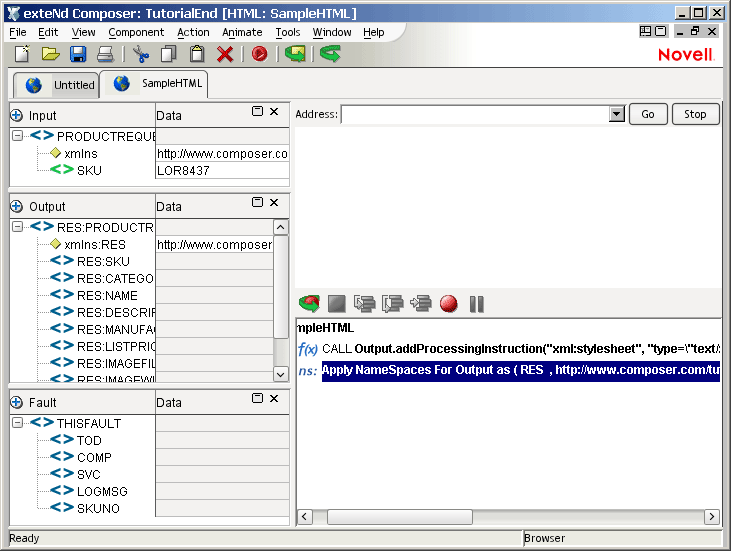Click the blue plus icon beside Fault
This screenshot has width=731, height=551.
[x=16, y=402]
